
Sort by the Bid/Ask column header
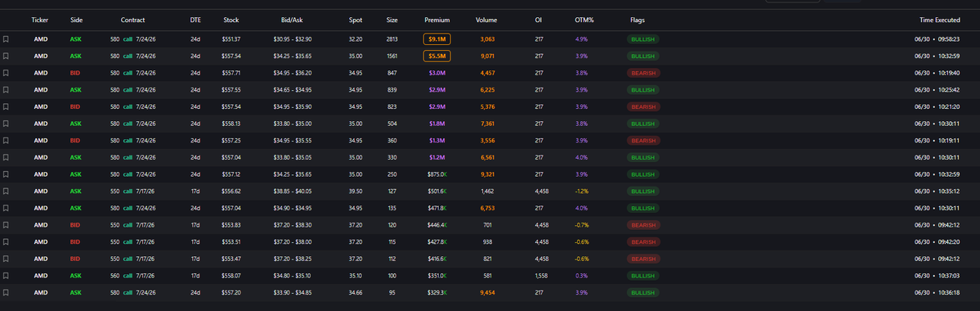tap(293, 20)
